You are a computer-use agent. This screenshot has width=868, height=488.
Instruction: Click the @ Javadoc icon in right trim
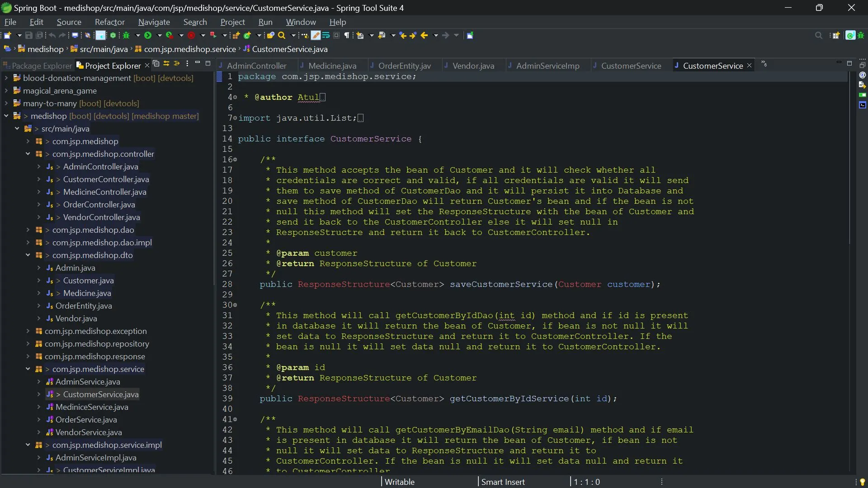862,75
